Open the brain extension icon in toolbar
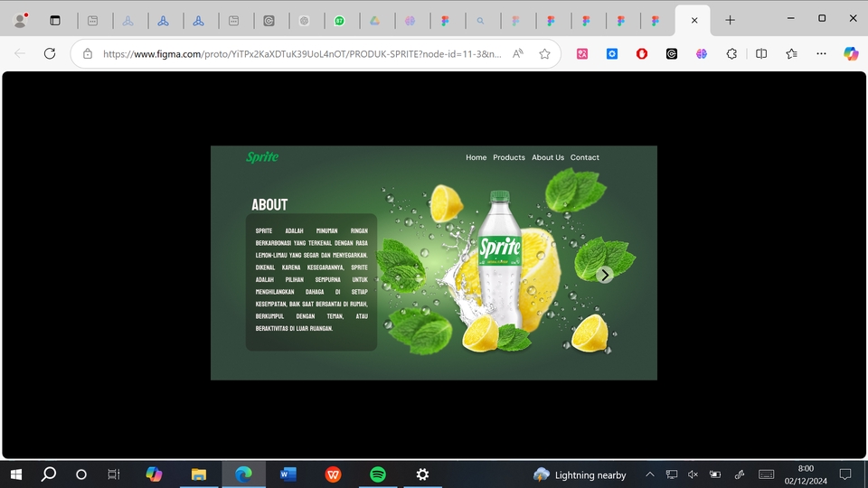Screen dimensions: 868x488 pyautogui.click(x=702, y=53)
